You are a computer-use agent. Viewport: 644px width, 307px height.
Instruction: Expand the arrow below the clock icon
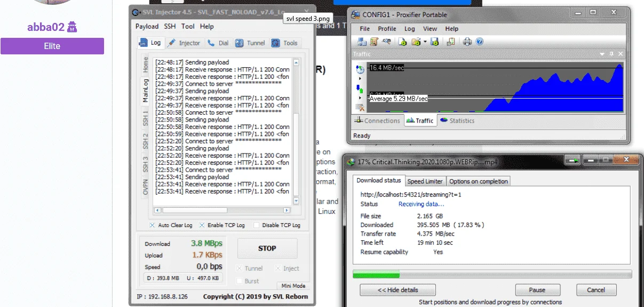360,79
